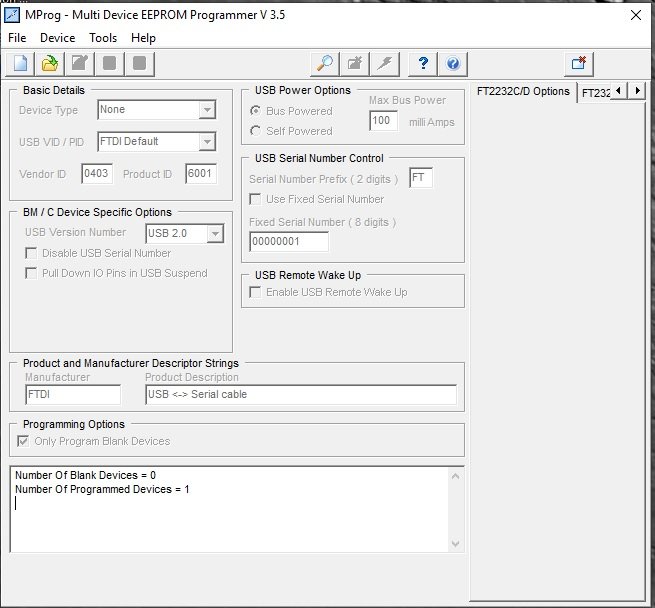Select the FT2232C/D Options tab
Image resolution: width=655 pixels, height=608 pixels.
pos(523,92)
